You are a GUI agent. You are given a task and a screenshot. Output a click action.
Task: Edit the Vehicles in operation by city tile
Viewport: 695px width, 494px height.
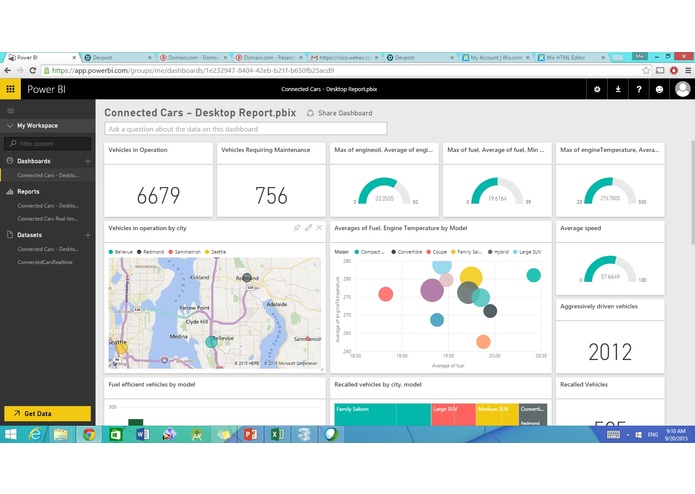308,228
